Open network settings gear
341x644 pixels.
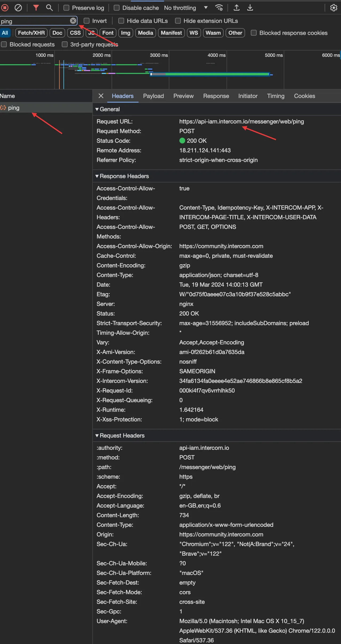(334, 8)
